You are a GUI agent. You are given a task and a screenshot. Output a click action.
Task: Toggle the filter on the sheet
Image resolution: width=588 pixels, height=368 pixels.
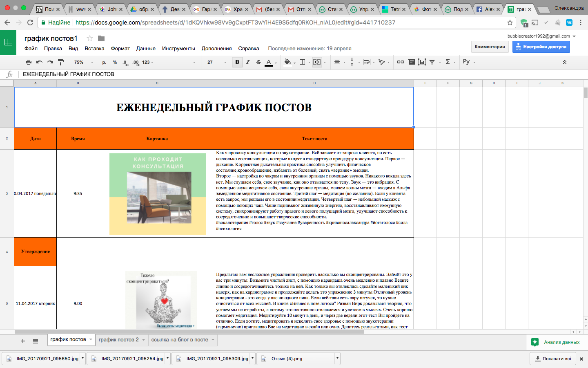point(432,62)
